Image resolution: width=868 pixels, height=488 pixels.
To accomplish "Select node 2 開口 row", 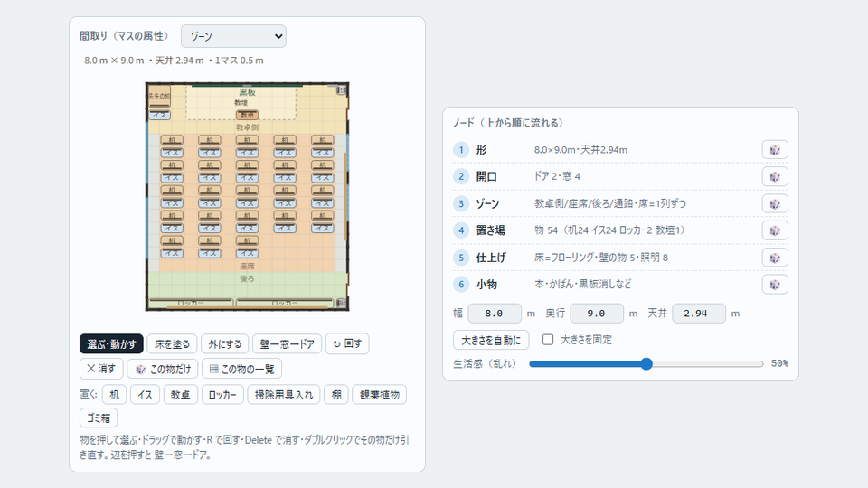I will click(x=620, y=176).
